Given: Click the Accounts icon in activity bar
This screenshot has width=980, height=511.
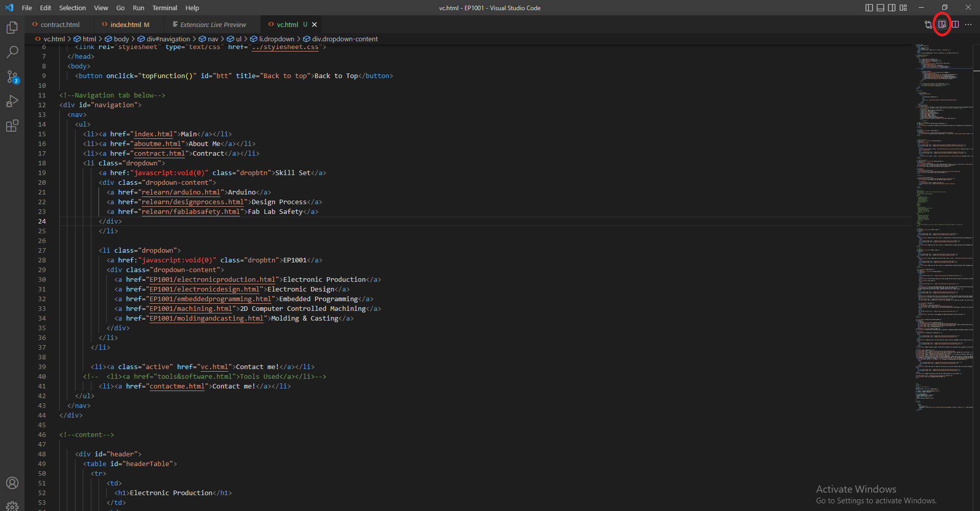Looking at the screenshot, I should (12, 483).
